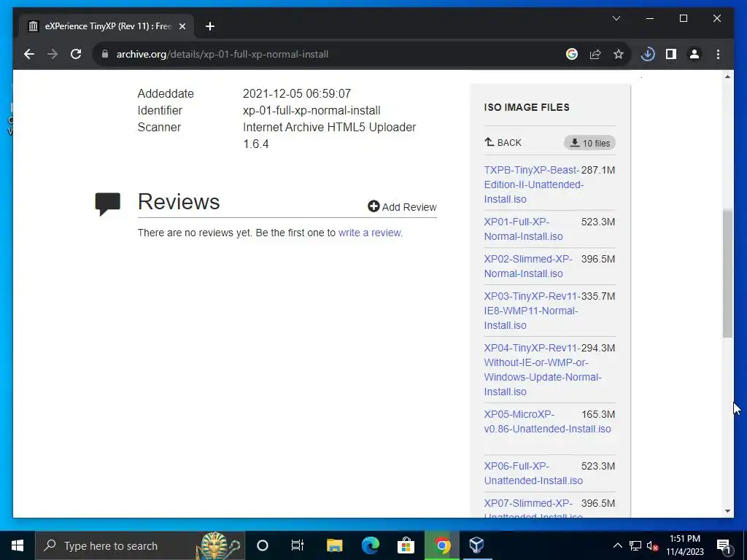747x560 pixels.
Task: Open VirtualBox cube icon on taskbar
Action: pyautogui.click(x=477, y=545)
